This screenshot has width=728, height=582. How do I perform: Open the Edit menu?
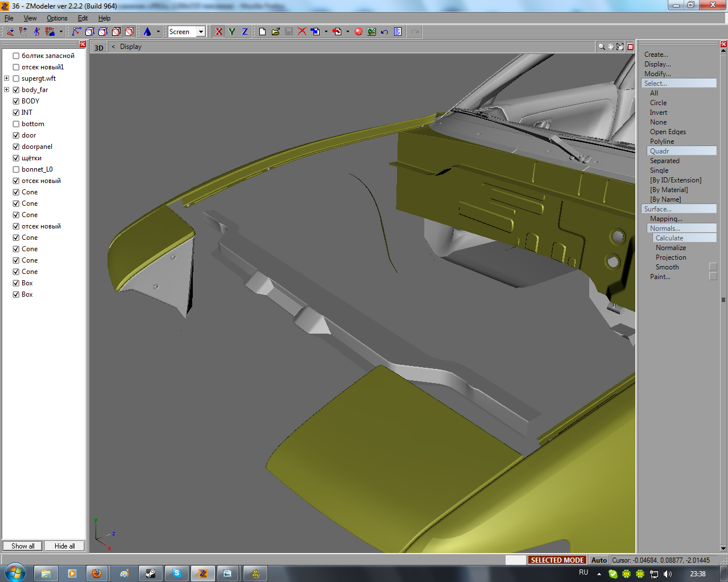point(82,18)
